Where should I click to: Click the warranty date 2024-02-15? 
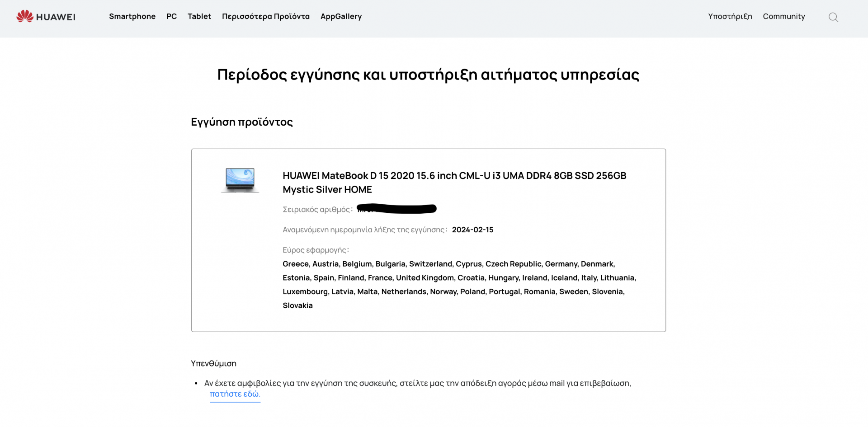(472, 230)
